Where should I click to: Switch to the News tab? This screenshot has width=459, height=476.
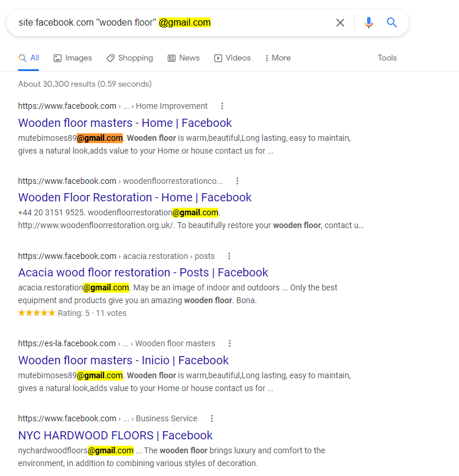click(x=183, y=58)
